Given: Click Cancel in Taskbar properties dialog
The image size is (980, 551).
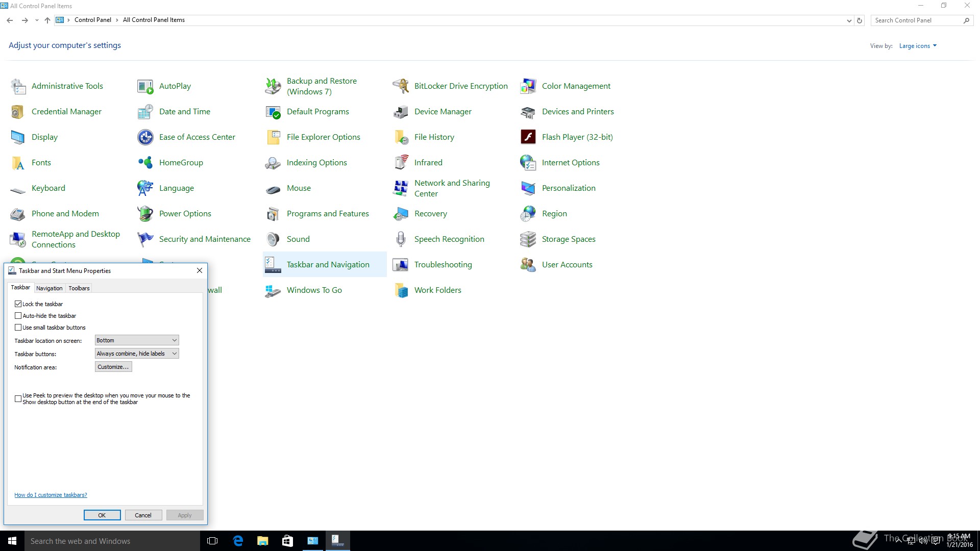Looking at the screenshot, I should tap(143, 515).
